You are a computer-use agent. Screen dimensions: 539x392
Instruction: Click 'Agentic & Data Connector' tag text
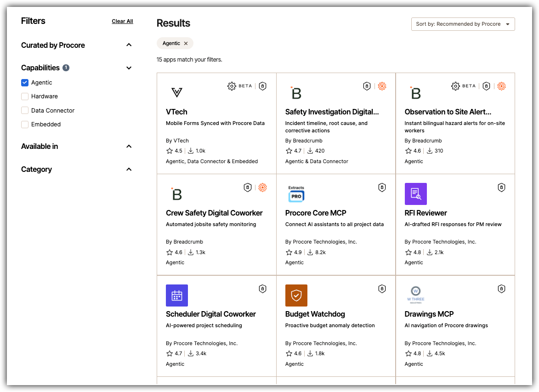click(x=317, y=161)
